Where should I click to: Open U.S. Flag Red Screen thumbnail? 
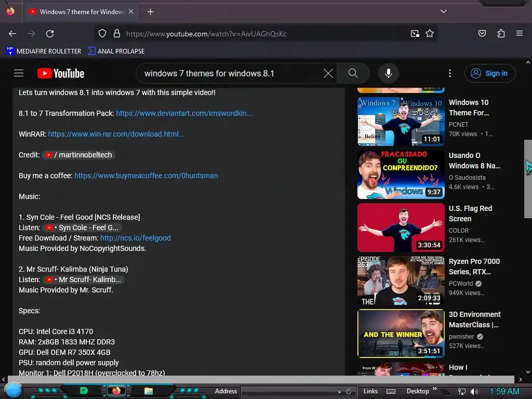point(401,228)
